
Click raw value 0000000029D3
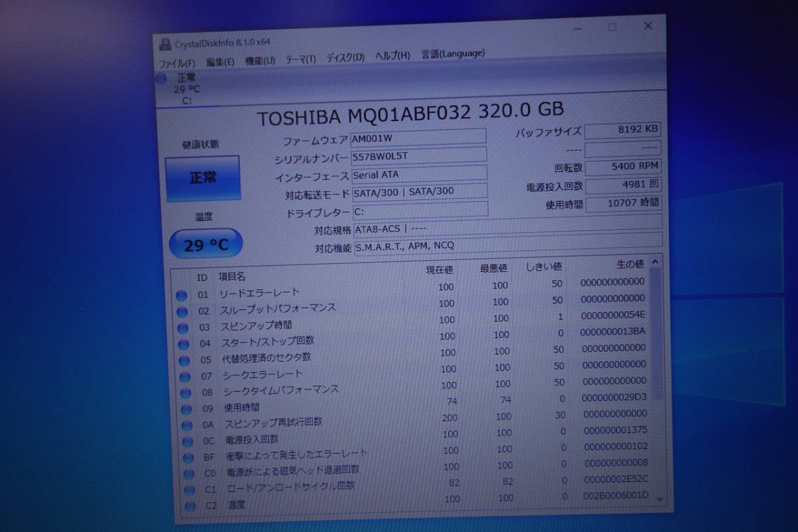614,397
